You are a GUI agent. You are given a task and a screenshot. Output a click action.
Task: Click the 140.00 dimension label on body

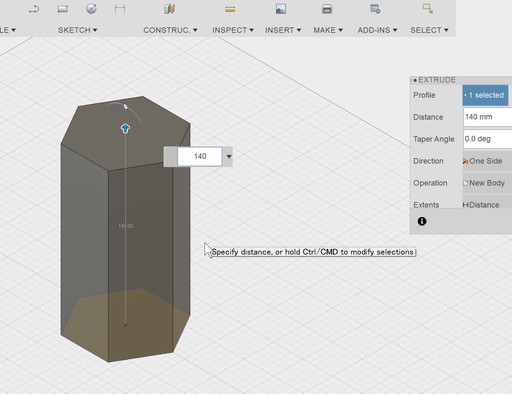coord(126,226)
